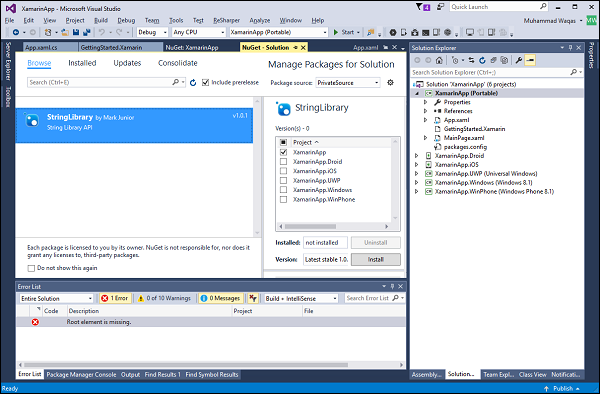This screenshot has height=394, width=600.
Task: Open the ReSharper menu
Action: (226, 20)
